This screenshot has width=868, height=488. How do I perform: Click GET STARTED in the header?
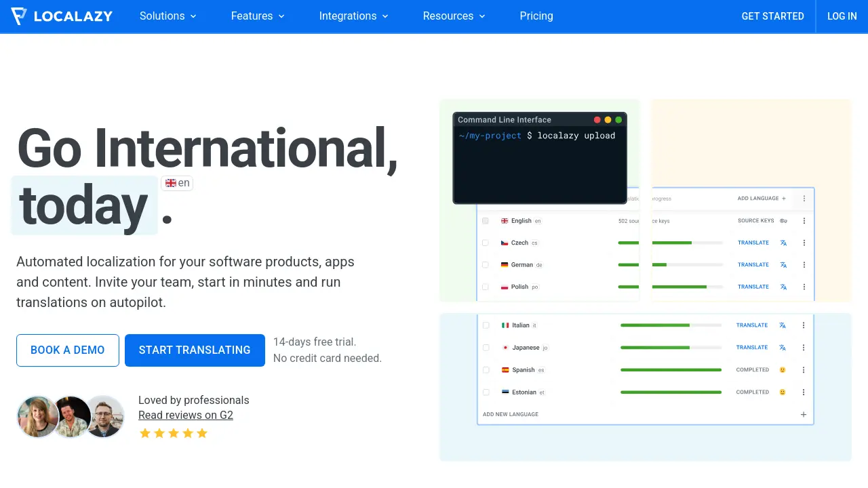[773, 16]
